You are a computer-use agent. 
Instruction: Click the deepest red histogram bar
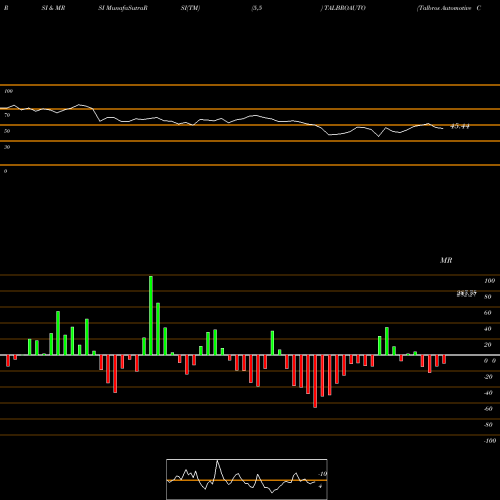[315, 381]
